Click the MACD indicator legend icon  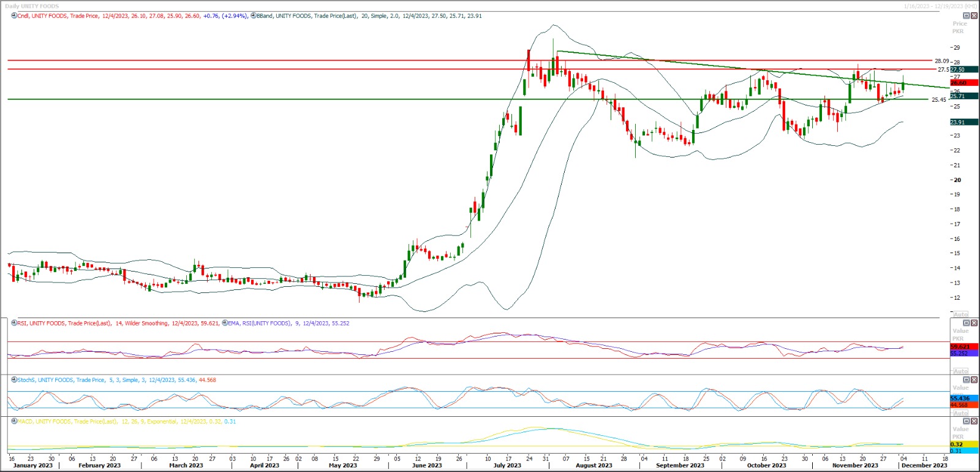pos(14,422)
